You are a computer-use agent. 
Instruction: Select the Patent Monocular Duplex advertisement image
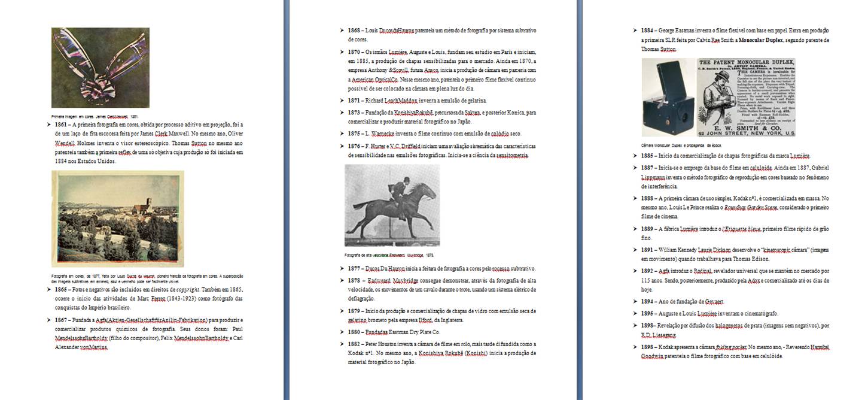click(x=747, y=97)
